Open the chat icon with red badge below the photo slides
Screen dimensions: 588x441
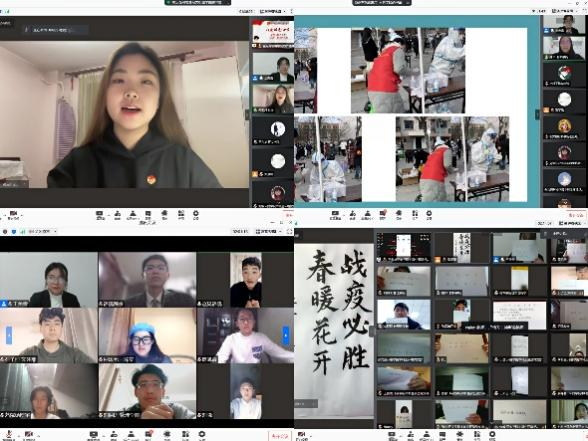tap(383, 215)
